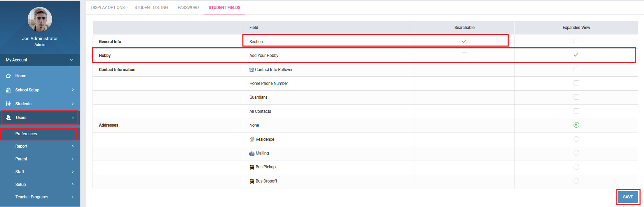Image resolution: width=644 pixels, height=207 pixels.
Task: Expand the Parent submenu arrow
Action: [x=73, y=159]
